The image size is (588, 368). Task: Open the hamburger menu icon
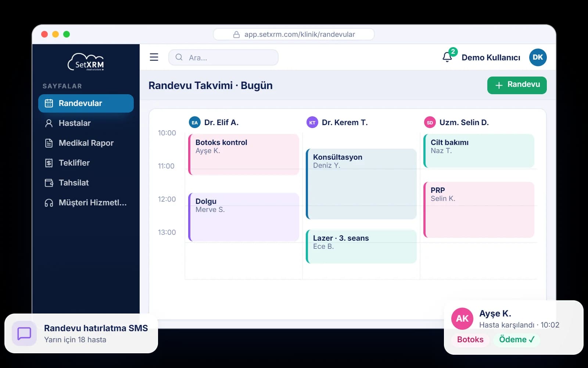point(154,57)
